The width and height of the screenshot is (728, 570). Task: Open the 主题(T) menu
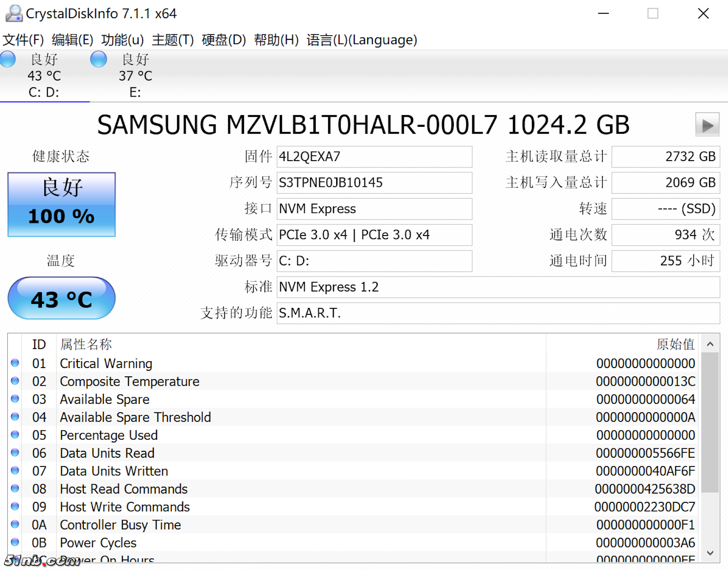173,40
